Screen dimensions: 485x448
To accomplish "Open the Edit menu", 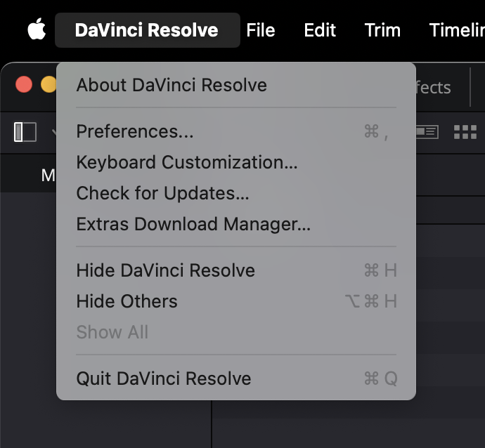I will pyautogui.click(x=319, y=30).
